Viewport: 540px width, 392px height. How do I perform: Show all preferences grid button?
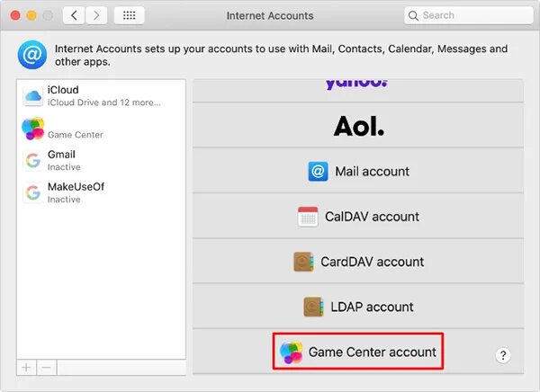[129, 15]
